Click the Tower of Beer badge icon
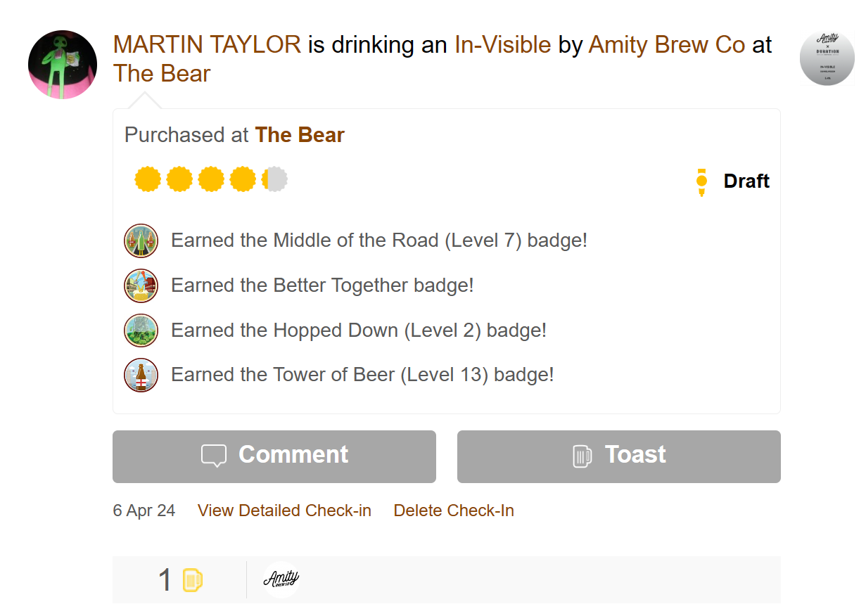Image resolution: width=866 pixels, height=616 pixels. 141,375
